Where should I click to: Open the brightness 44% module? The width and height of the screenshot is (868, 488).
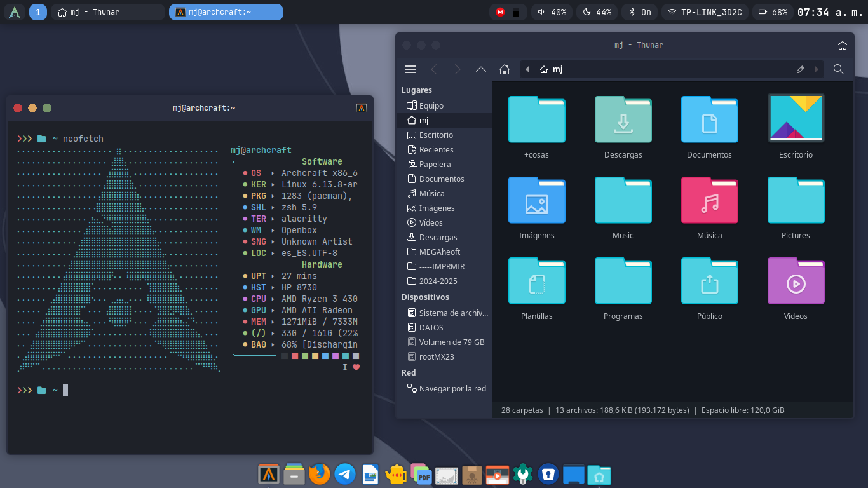[597, 12]
